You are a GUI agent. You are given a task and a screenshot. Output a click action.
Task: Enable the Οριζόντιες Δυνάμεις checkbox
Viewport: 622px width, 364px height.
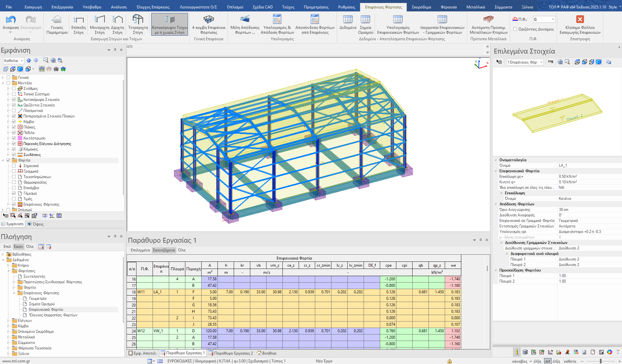point(515,29)
